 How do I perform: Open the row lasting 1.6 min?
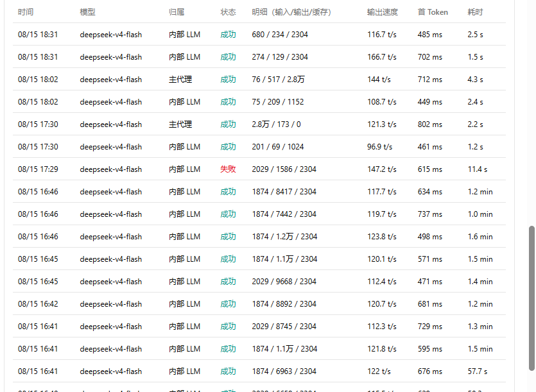coord(259,237)
